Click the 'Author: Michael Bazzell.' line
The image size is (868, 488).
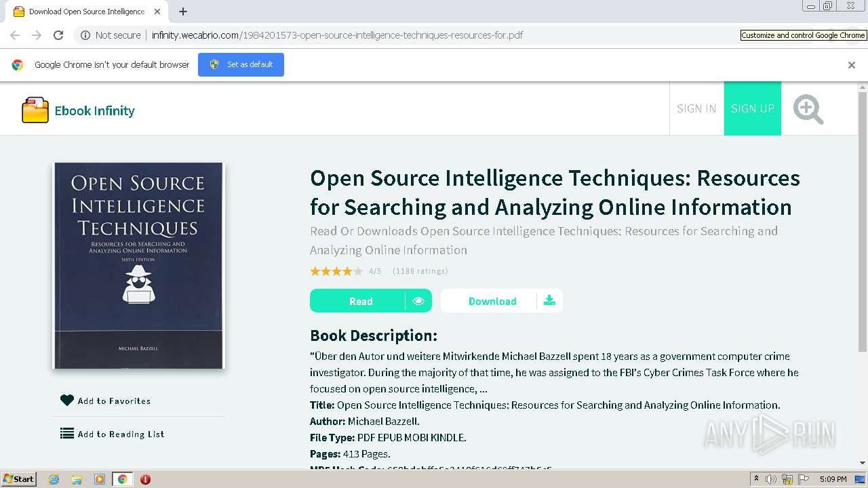click(365, 422)
